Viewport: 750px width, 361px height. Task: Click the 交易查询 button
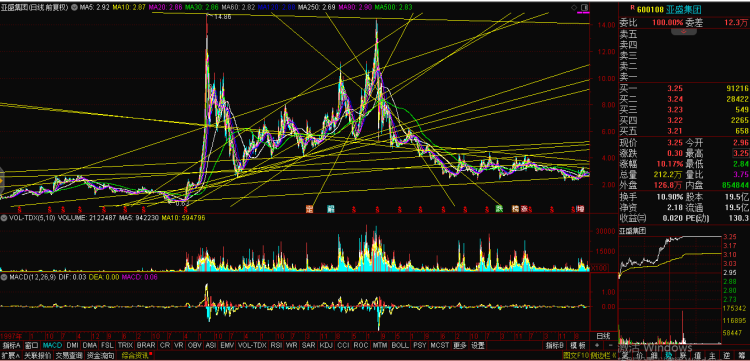click(x=69, y=355)
